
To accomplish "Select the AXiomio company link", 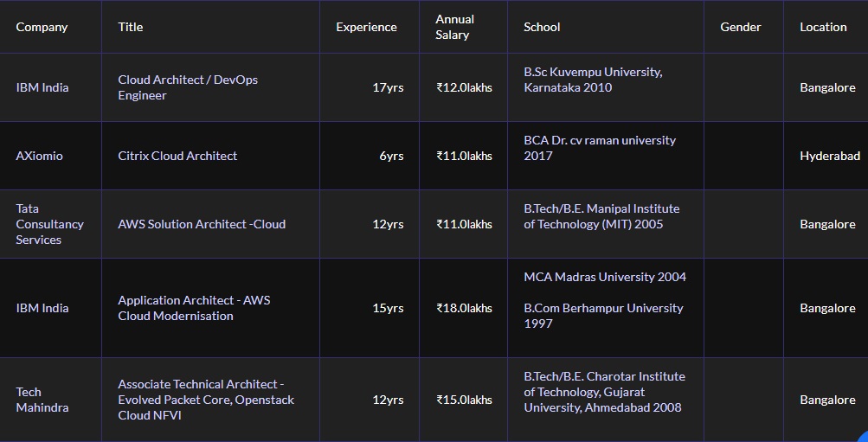I will [x=40, y=156].
